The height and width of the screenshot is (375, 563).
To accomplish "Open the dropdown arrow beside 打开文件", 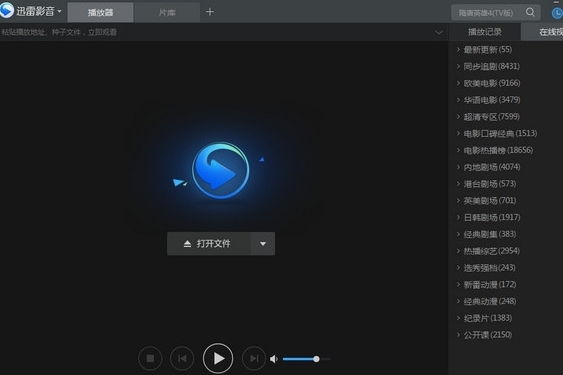I will tap(263, 244).
